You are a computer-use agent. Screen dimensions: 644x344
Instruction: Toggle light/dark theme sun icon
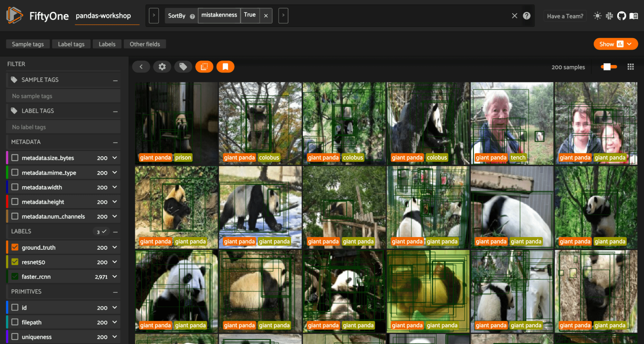click(597, 16)
